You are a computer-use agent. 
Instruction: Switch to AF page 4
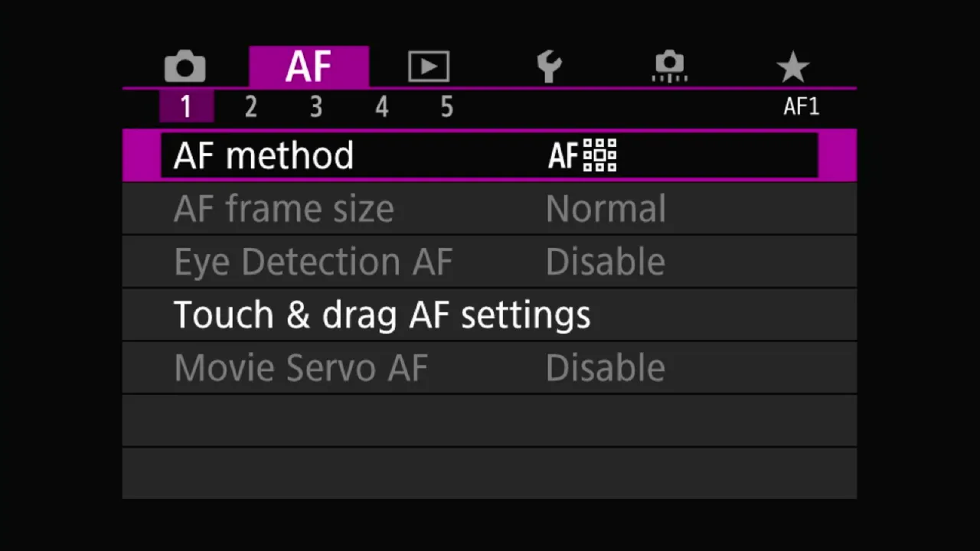(381, 107)
